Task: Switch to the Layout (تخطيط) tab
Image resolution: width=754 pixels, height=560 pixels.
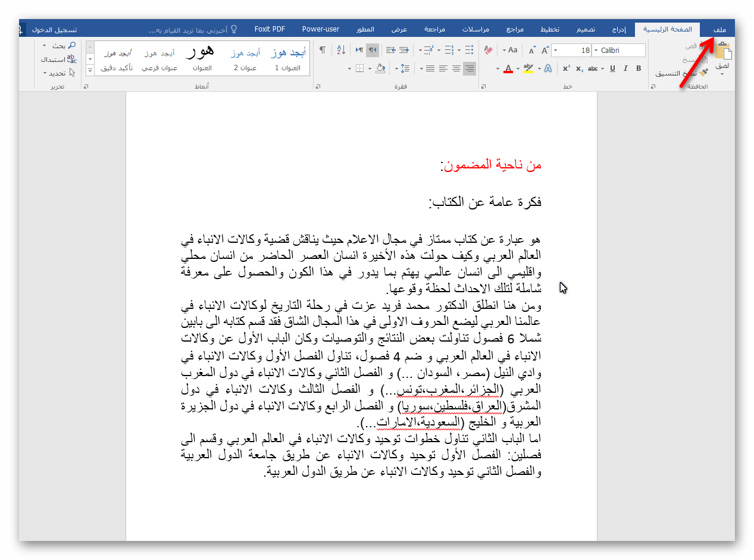Action: 549,30
